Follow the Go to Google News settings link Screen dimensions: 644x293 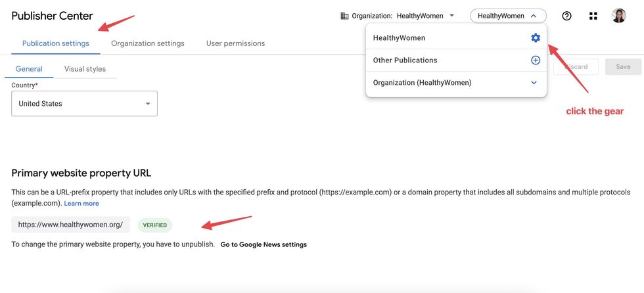point(264,244)
